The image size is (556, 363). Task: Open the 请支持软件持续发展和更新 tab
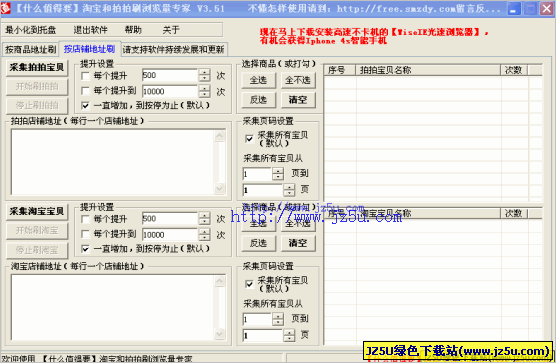(173, 50)
